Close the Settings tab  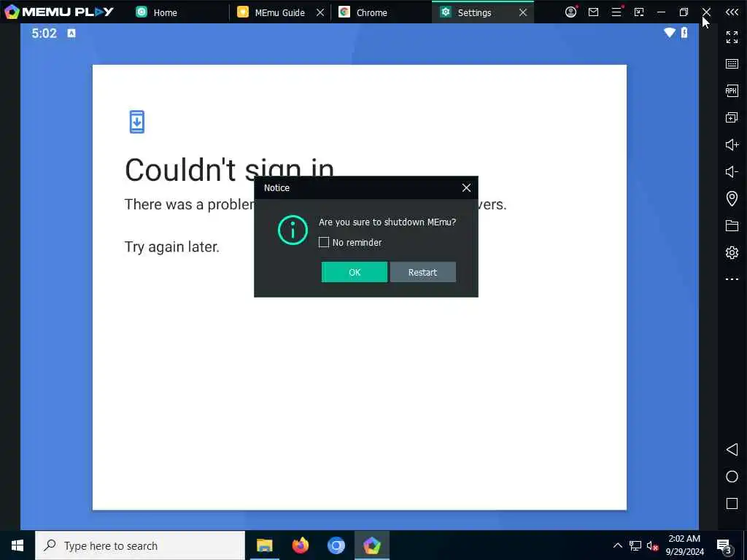522,12
